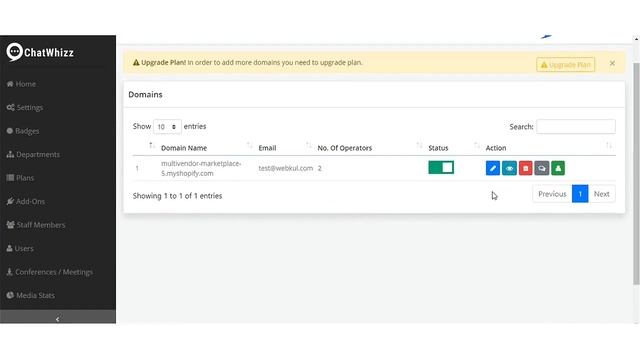The height and width of the screenshot is (360, 640).
Task: Click the page vertical scrollbar
Action: tap(636, 173)
